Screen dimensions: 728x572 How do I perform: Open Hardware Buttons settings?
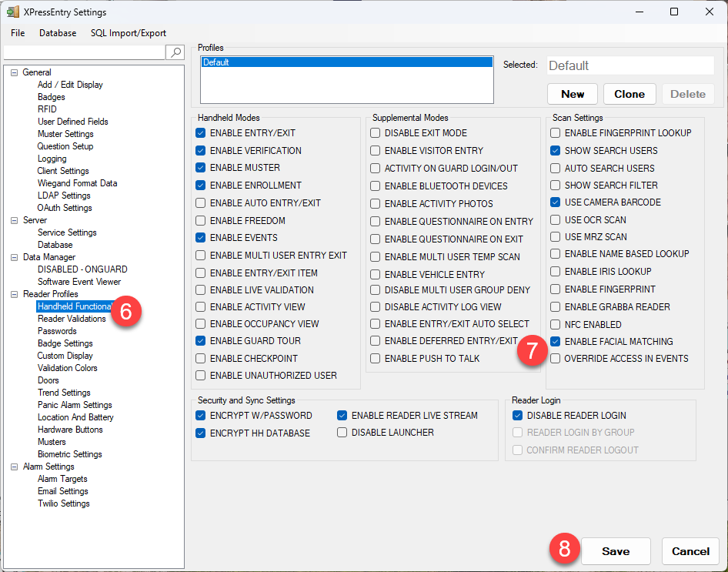(70, 430)
